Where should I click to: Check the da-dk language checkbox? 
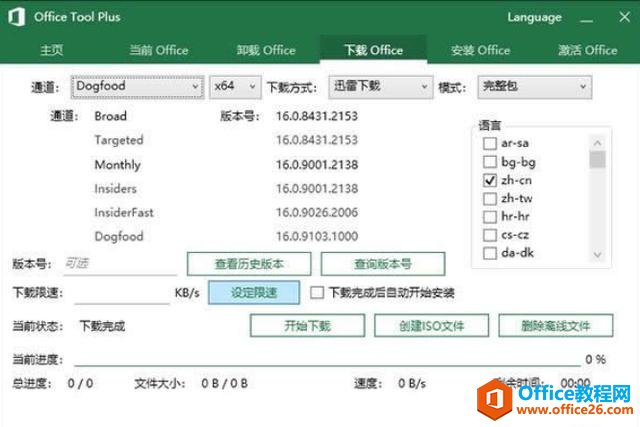pos(490,253)
